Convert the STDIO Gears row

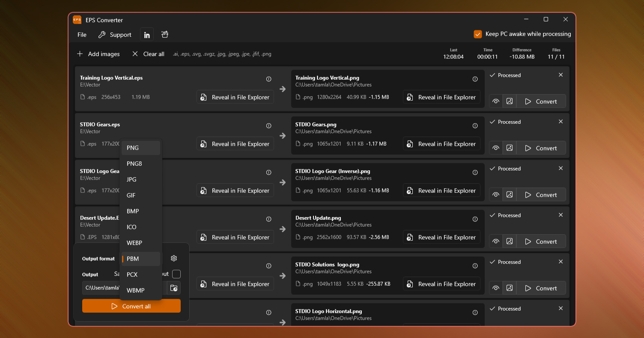pos(541,148)
